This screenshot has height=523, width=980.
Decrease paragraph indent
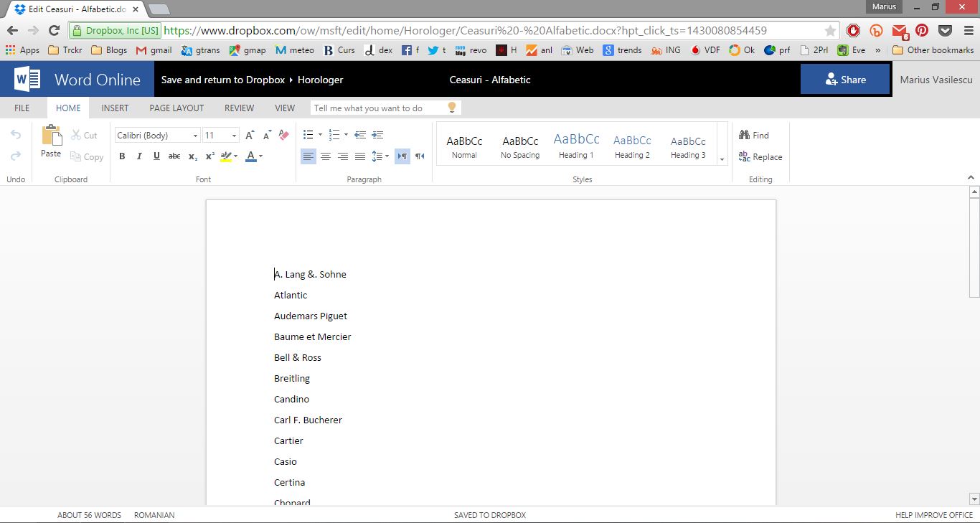tap(360, 135)
